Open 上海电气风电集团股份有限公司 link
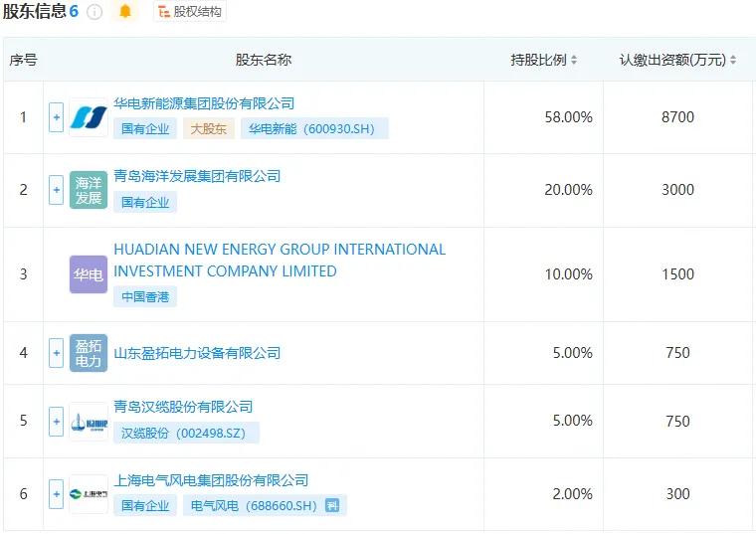 [x=211, y=480]
